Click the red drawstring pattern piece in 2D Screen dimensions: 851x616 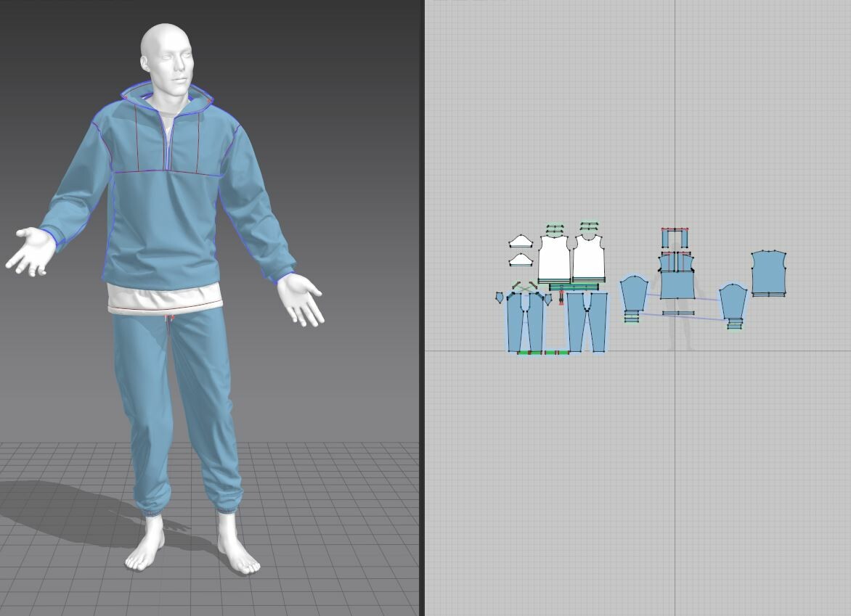point(561,297)
